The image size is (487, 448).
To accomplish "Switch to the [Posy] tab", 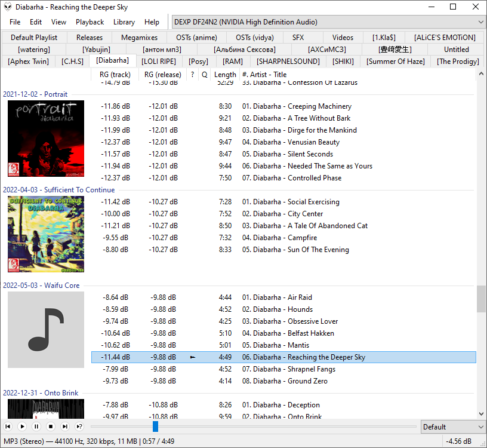I will tap(198, 62).
